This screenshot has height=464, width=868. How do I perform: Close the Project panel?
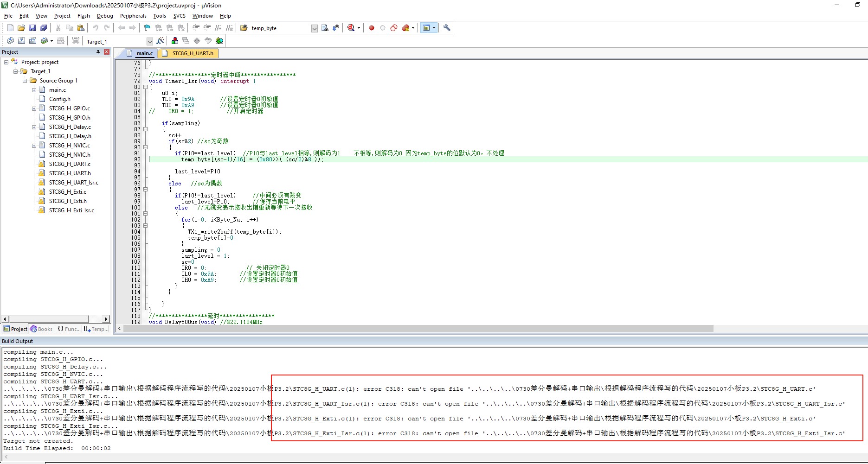click(106, 52)
